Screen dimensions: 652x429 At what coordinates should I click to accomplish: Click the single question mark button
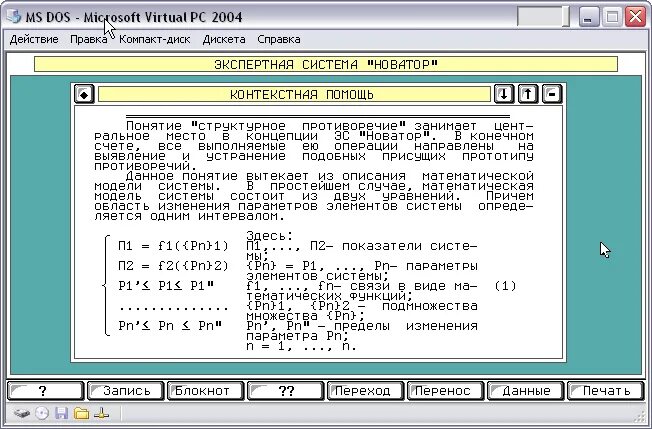pyautogui.click(x=45, y=391)
